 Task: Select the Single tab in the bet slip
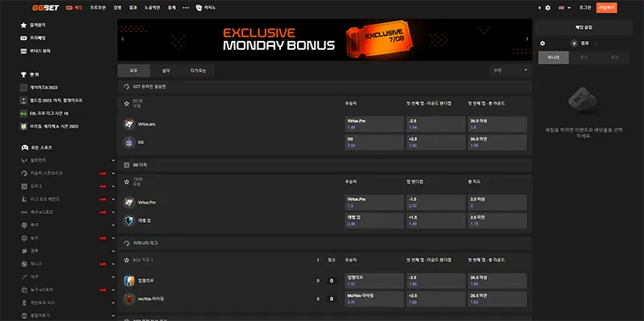coord(554,58)
